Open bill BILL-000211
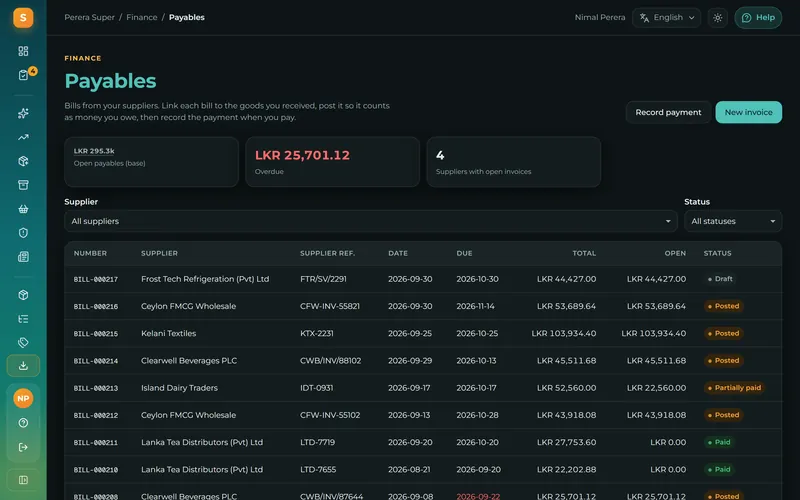This screenshot has width=800, height=500. [x=95, y=442]
